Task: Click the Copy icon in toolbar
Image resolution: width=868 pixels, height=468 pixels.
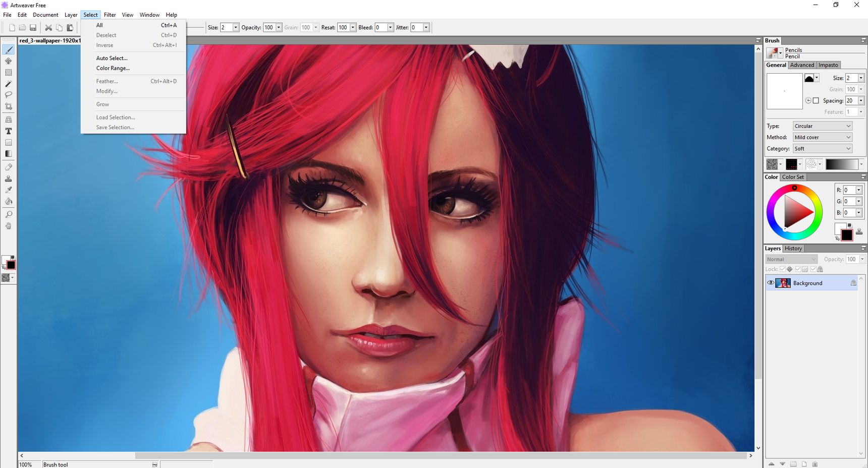Action: [x=59, y=28]
